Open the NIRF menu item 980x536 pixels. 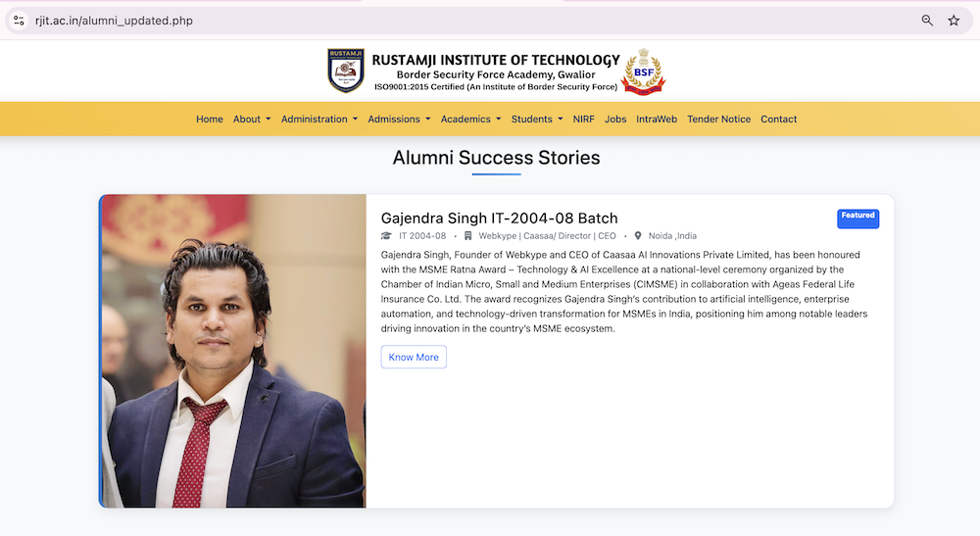[x=584, y=119]
